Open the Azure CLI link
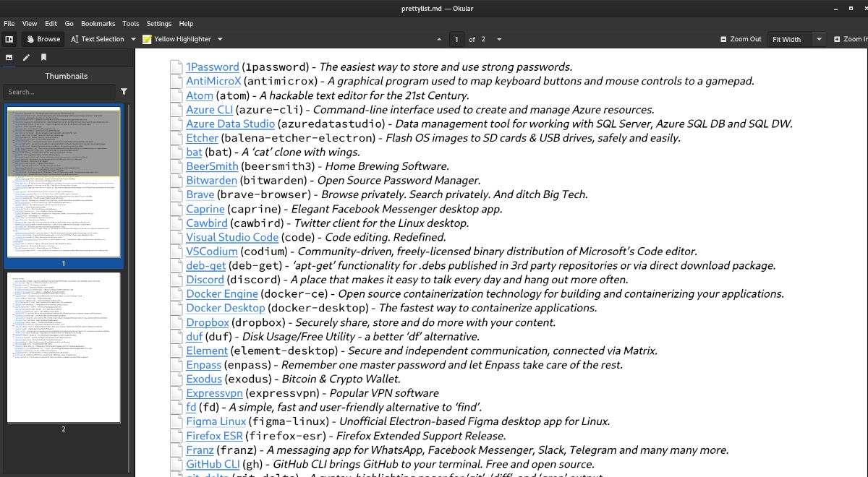The image size is (868, 477). click(x=210, y=110)
